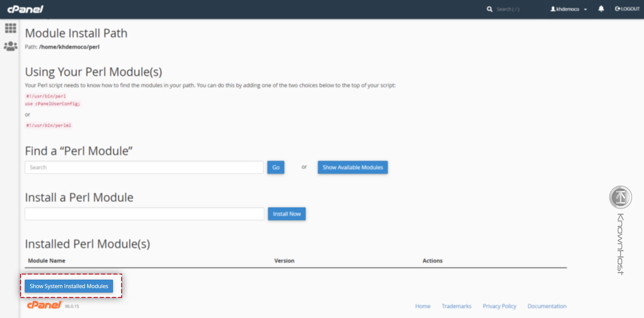
Task: Open the Documentation footer link
Action: (547, 306)
